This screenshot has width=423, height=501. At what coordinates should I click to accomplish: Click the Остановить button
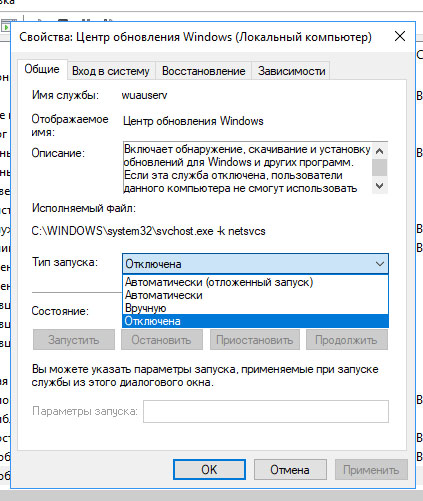click(x=162, y=340)
